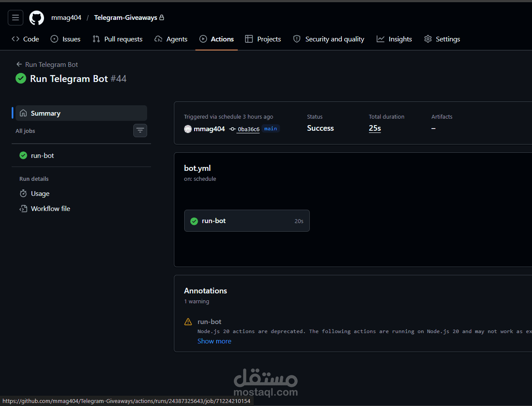Click the 1 warning text under Annotations
Screen dimensions: 532x406
coord(197,302)
